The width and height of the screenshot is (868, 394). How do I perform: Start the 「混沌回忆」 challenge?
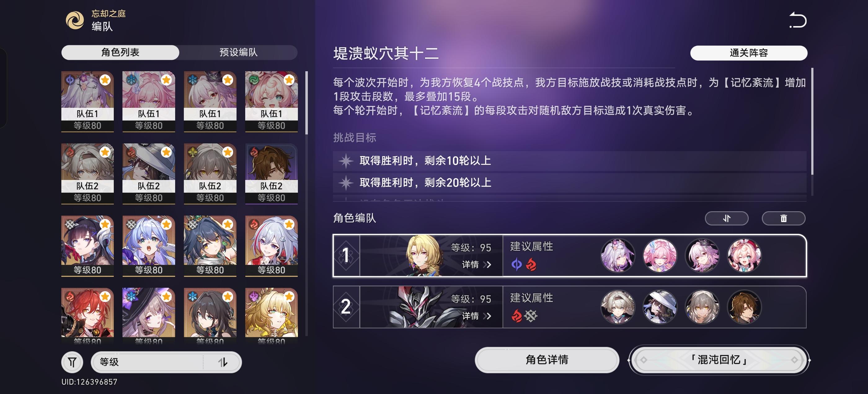pyautogui.click(x=719, y=360)
